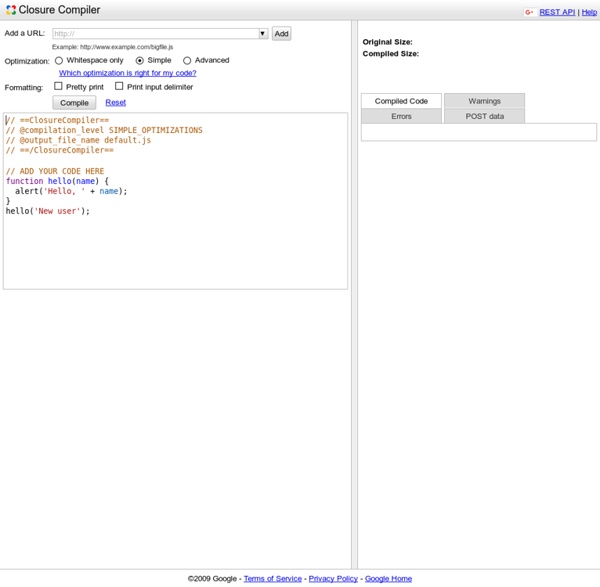
Task: Click the "hello('New user');" code line
Action: [x=47, y=211]
